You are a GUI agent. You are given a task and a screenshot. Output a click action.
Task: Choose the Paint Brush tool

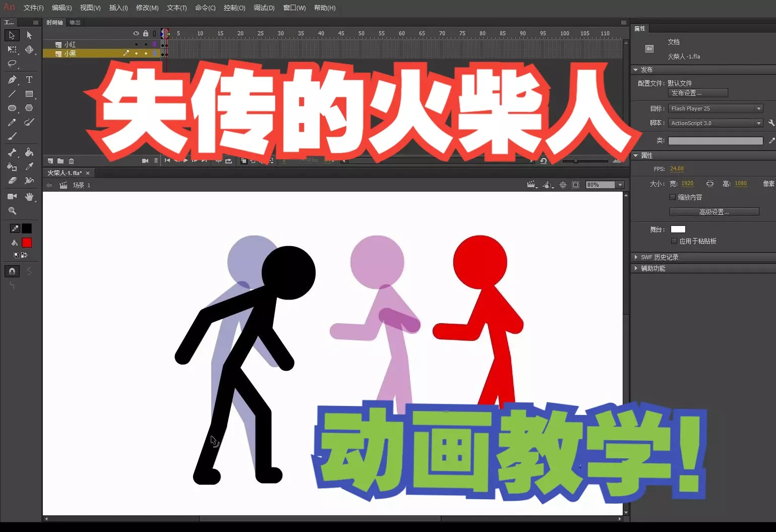pyautogui.click(x=29, y=122)
